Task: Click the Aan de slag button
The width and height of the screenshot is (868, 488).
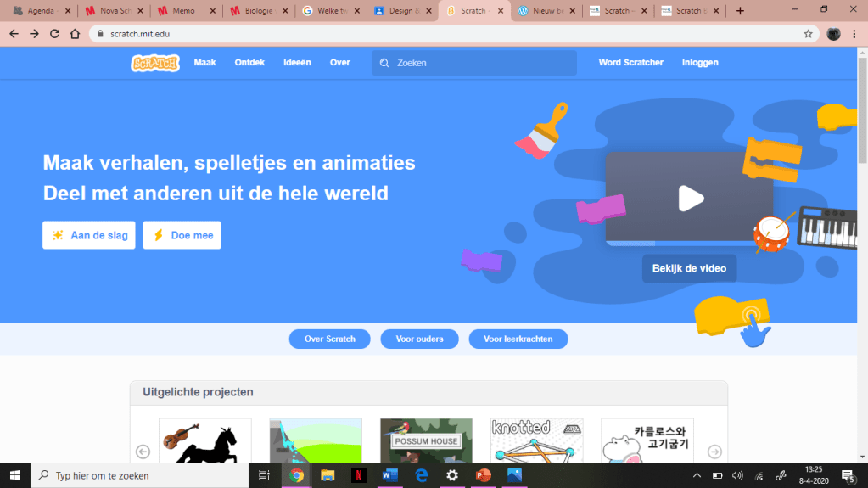Action: pyautogui.click(x=90, y=235)
